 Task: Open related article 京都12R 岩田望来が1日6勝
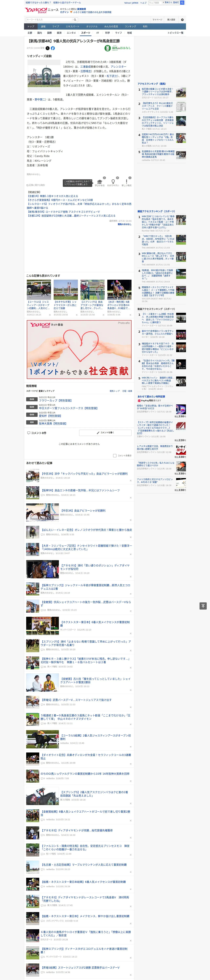(x=72, y=216)
